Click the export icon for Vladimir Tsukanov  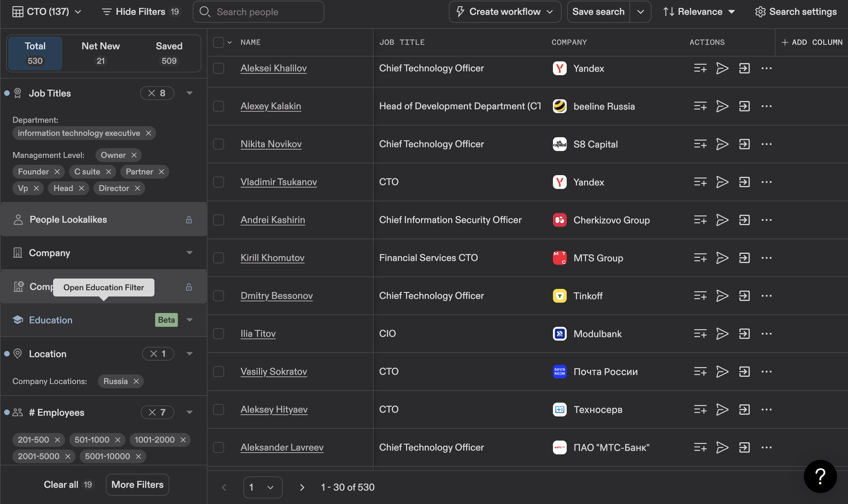[x=744, y=182]
